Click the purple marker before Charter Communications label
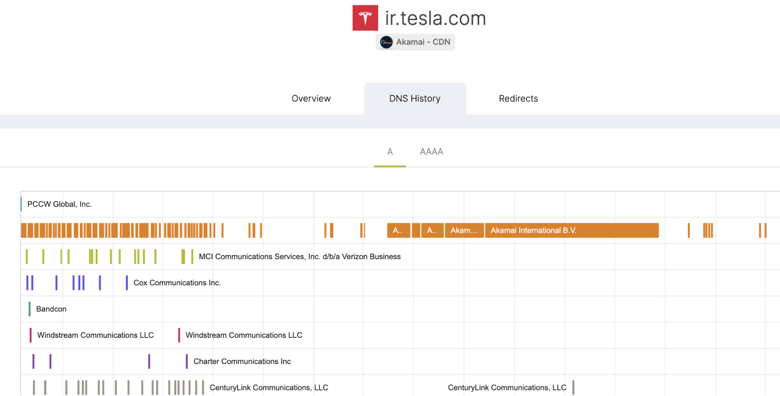This screenshot has height=396, width=780. [187, 361]
